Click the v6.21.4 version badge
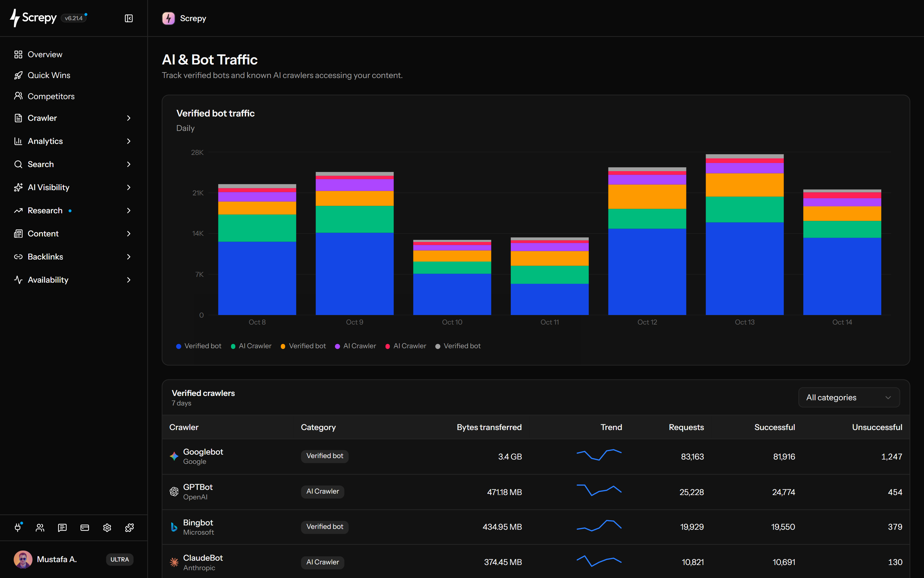Viewport: 924px width, 578px height. click(x=74, y=18)
